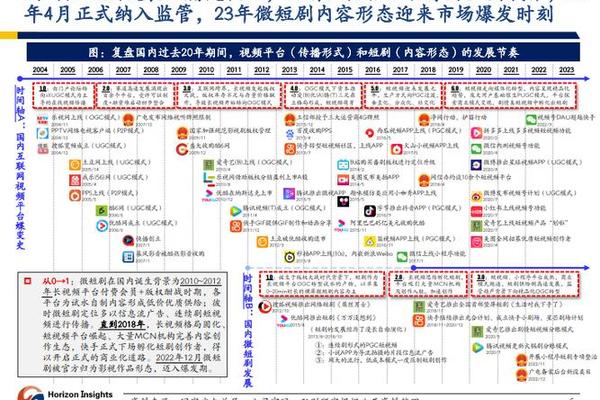This screenshot has width=600, height=400.
Task: Click the 火山小视频APP icon
Action: coord(396,149)
